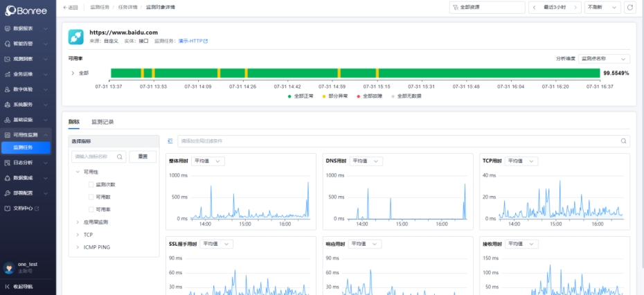Click search icon in metric name box
Image resolution: width=644 pixels, height=295 pixels.
120,157
